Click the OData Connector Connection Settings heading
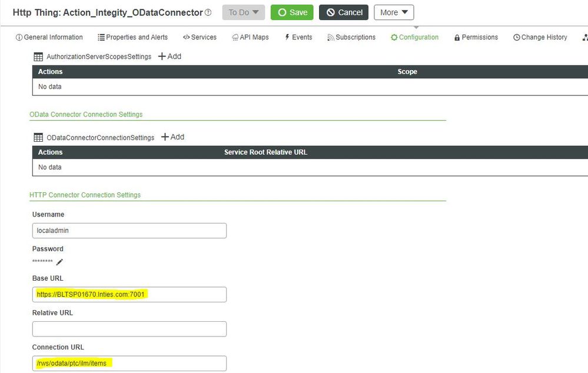This screenshot has height=373, width=588. (86, 114)
